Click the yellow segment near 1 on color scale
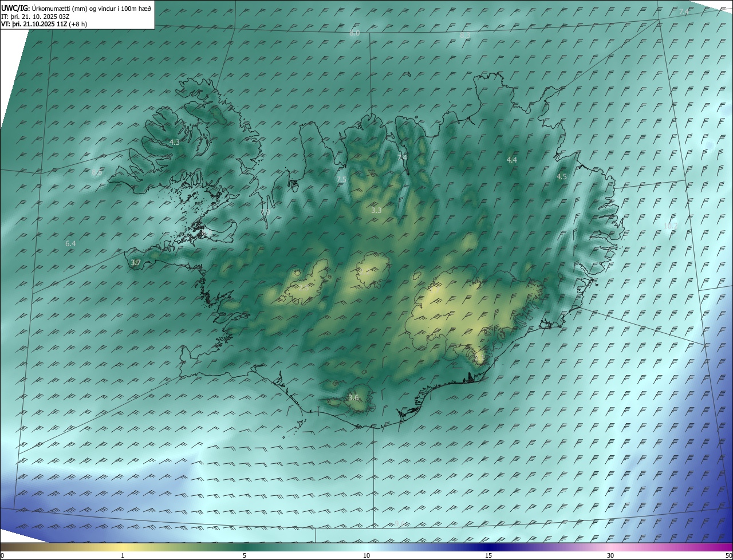The height and width of the screenshot is (560, 733). 123,547
